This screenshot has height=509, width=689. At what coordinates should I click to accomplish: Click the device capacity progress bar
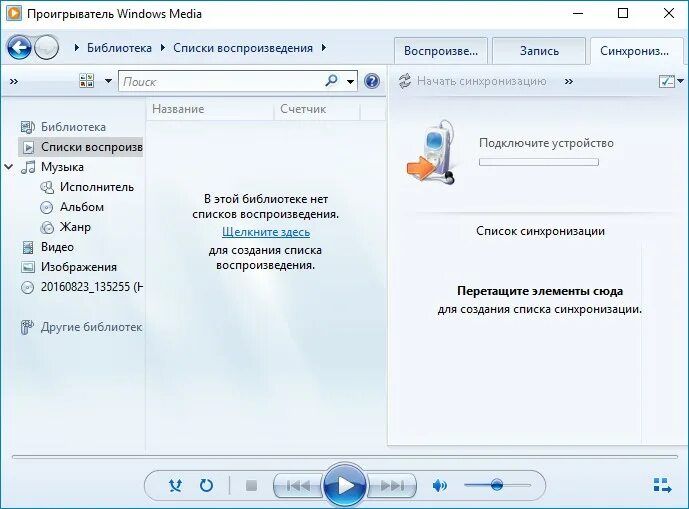(x=539, y=162)
